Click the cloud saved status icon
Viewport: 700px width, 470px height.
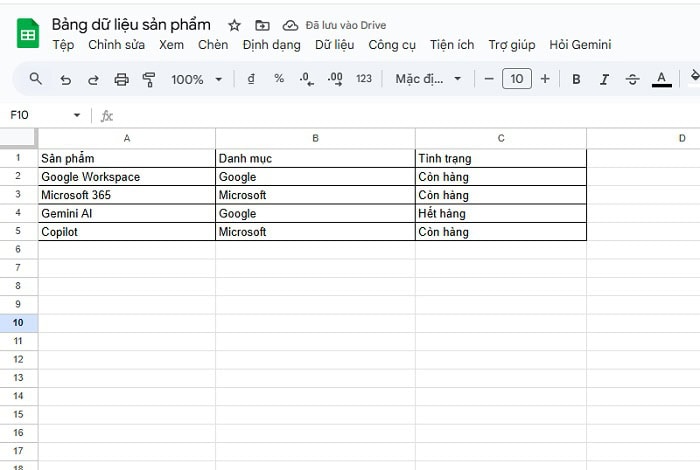pos(290,25)
